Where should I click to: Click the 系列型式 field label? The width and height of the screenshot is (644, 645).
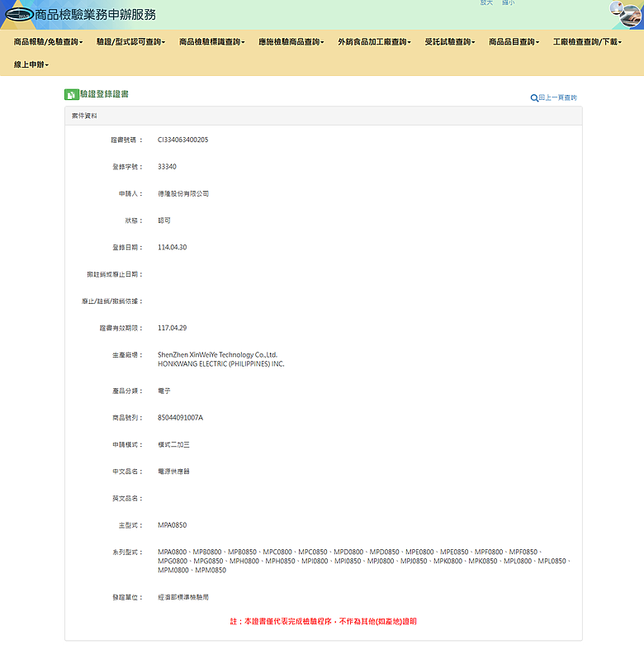click(127, 552)
